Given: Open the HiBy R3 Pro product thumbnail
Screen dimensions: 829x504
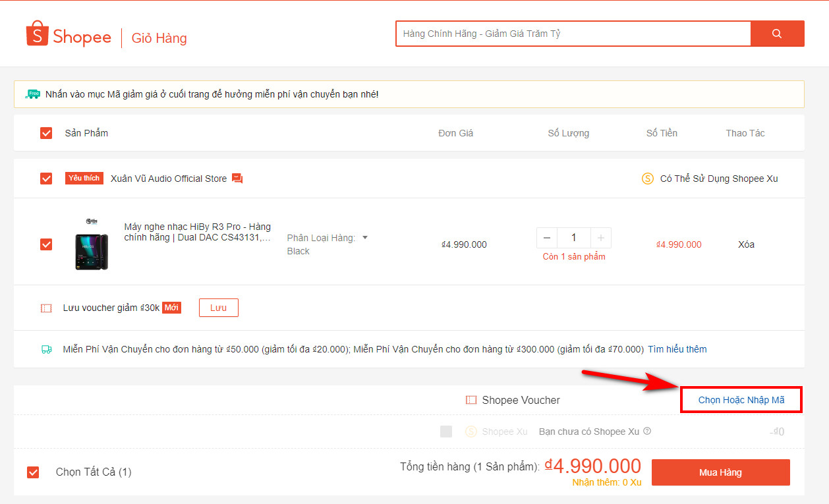Looking at the screenshot, I should point(92,243).
